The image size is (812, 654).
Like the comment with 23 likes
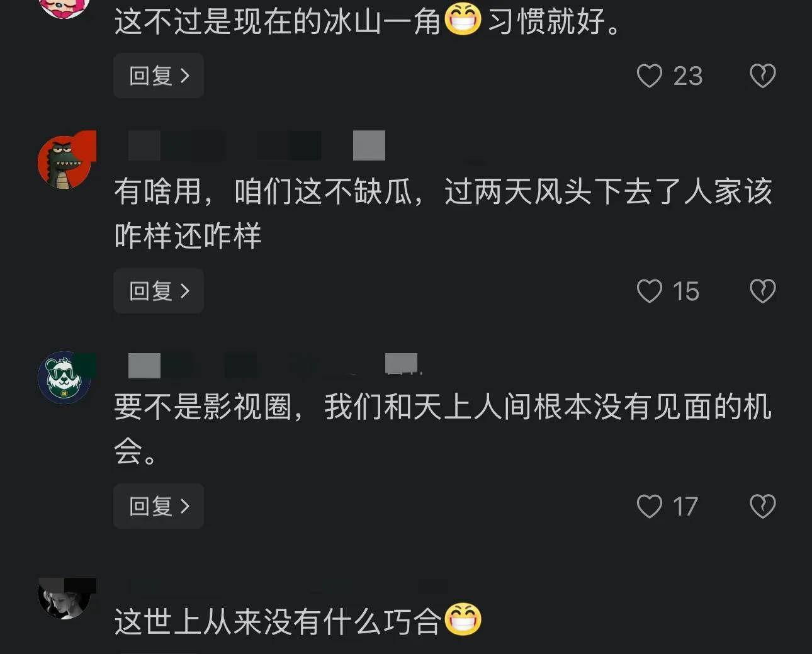click(650, 76)
